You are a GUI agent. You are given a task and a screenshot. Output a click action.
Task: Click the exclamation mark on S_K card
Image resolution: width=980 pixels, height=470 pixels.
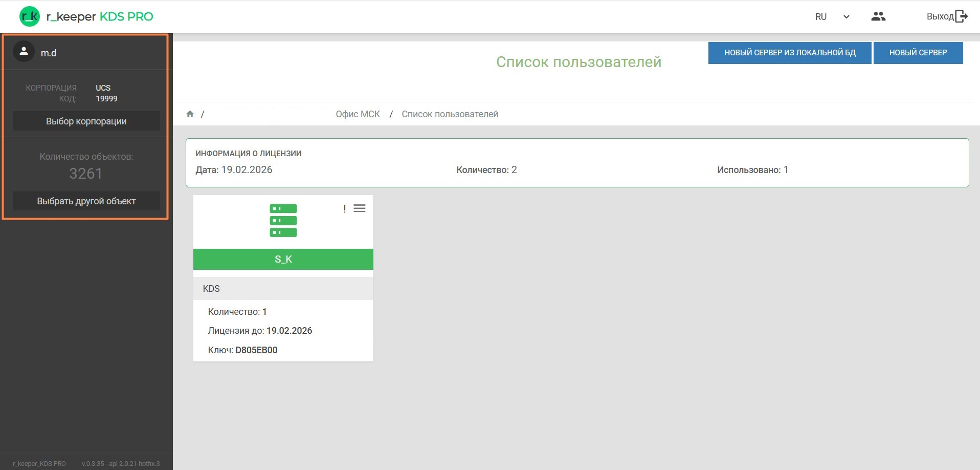345,209
